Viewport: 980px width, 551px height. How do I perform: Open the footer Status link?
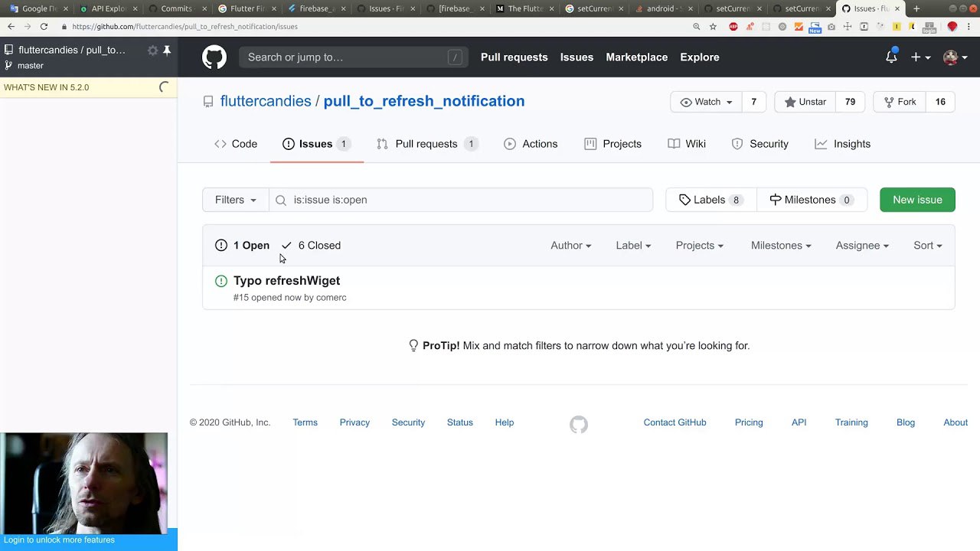(x=460, y=422)
